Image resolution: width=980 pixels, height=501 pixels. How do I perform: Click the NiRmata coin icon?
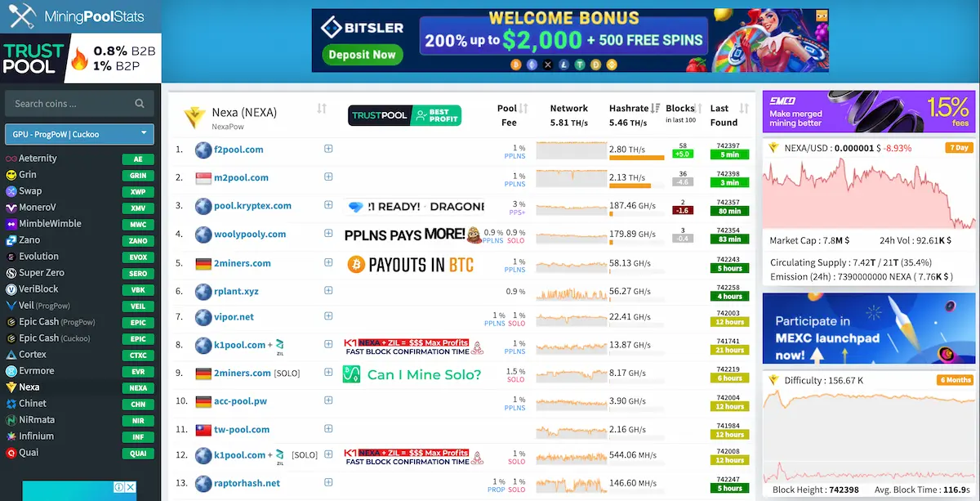click(11, 420)
